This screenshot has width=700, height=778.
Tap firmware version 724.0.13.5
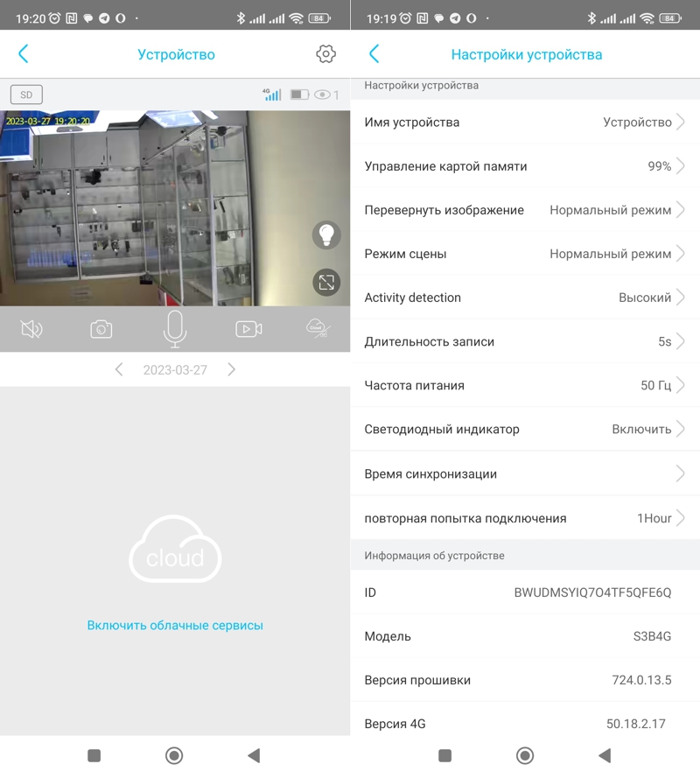point(641,680)
